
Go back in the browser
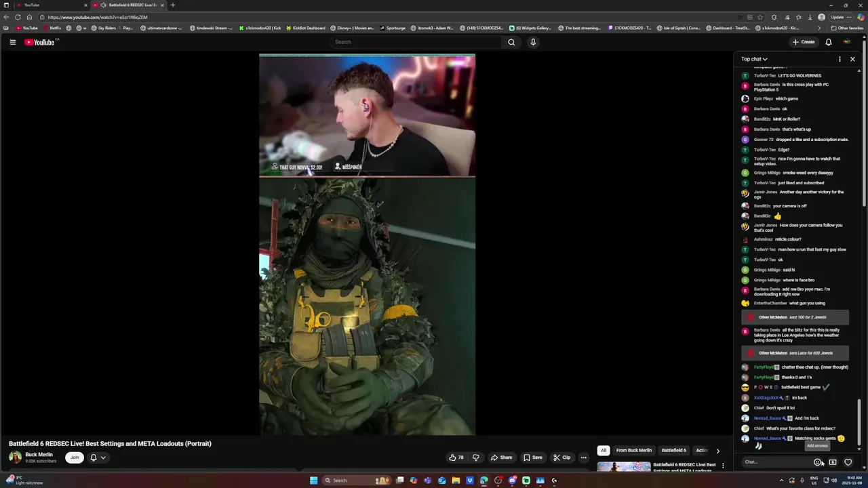pos(7,17)
